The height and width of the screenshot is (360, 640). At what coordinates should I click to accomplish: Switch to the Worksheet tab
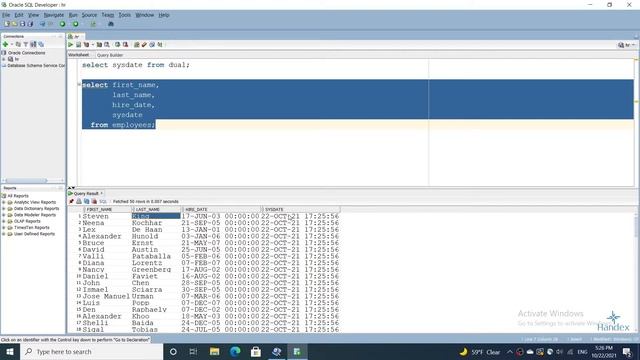pos(78,55)
